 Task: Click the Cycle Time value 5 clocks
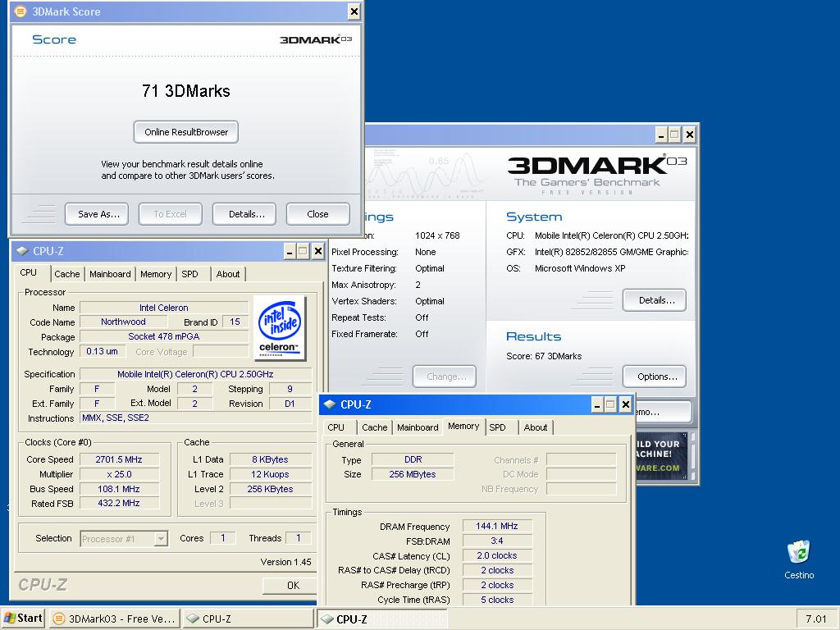click(x=497, y=600)
